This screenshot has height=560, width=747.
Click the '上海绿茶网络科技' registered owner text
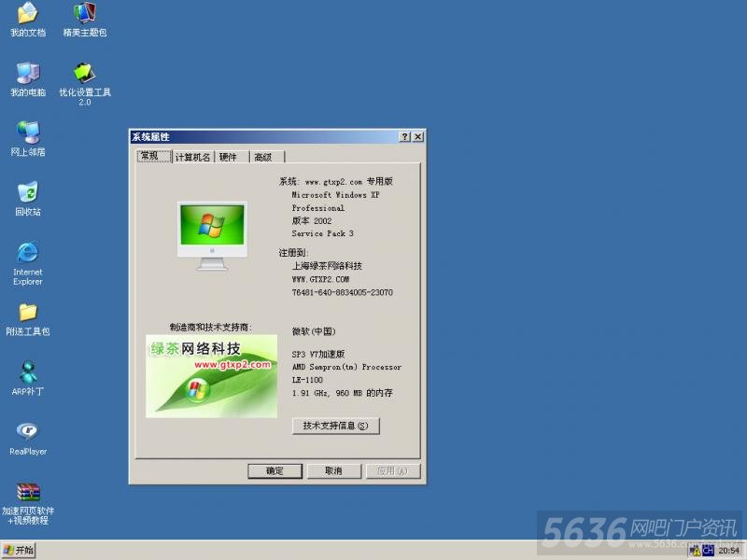[x=327, y=266]
